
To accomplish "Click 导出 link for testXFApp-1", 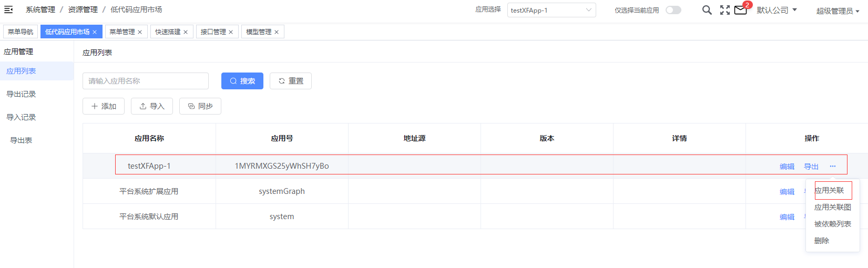I will point(811,167).
